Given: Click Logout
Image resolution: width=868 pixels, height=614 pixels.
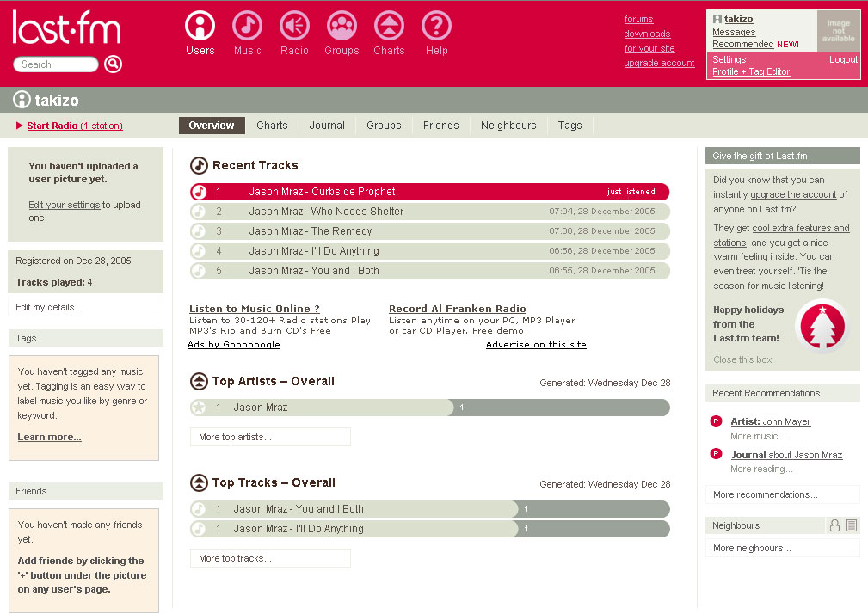Looking at the screenshot, I should pyautogui.click(x=843, y=59).
